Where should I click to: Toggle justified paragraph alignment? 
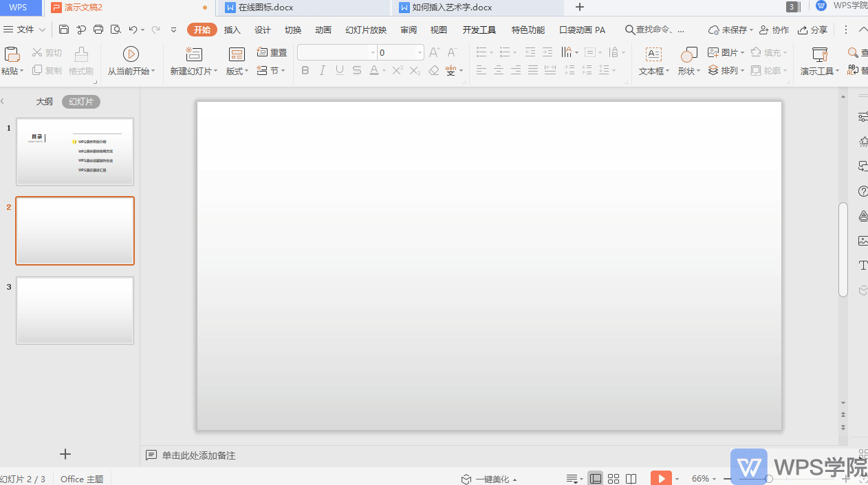[x=532, y=69]
